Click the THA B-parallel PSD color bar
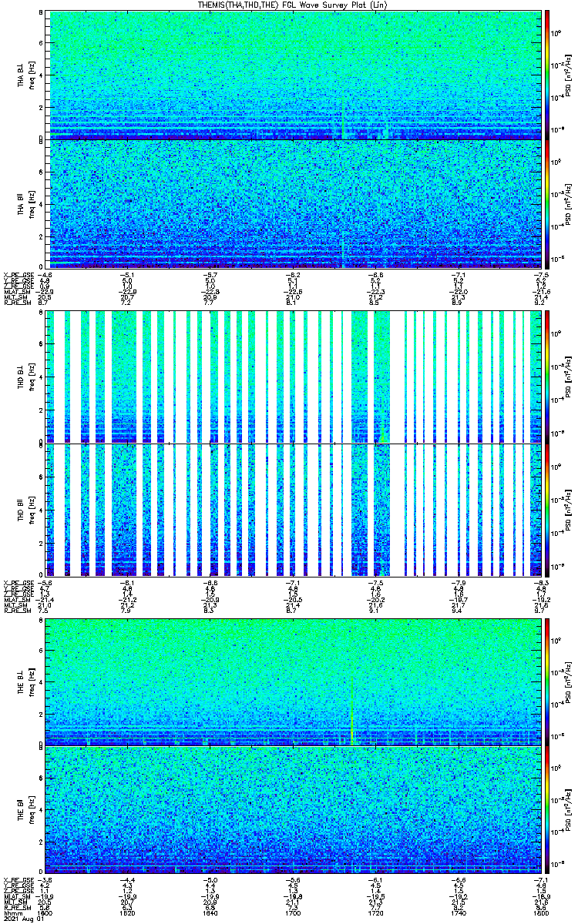Screen dimensions: 578x924 [547, 203]
